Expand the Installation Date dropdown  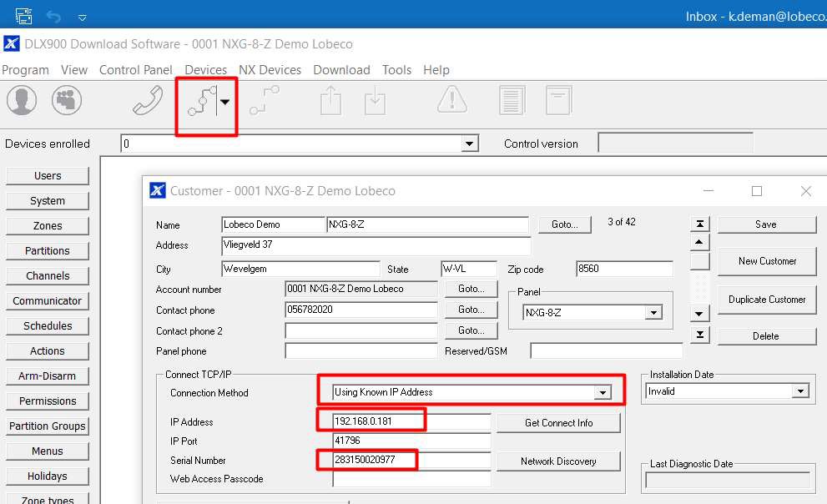(x=800, y=391)
